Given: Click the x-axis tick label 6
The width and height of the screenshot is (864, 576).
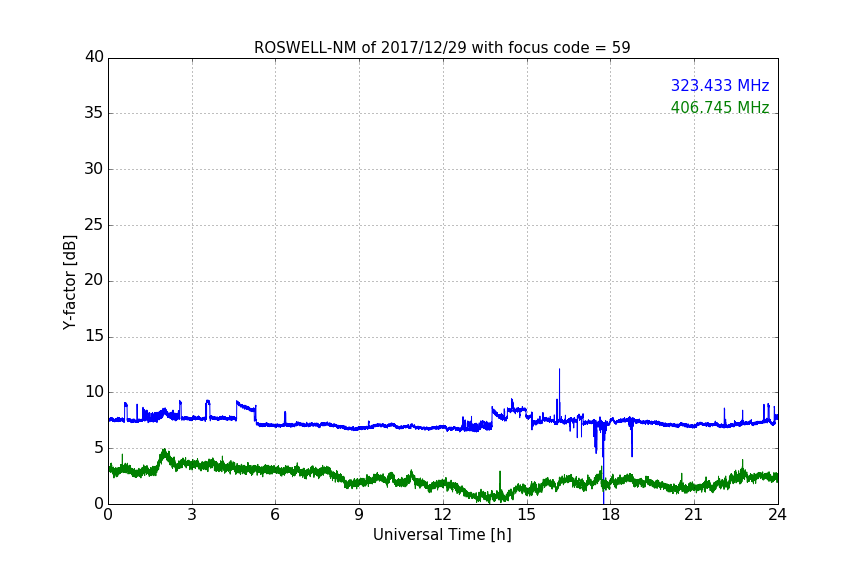Looking at the screenshot, I should pos(275,515).
